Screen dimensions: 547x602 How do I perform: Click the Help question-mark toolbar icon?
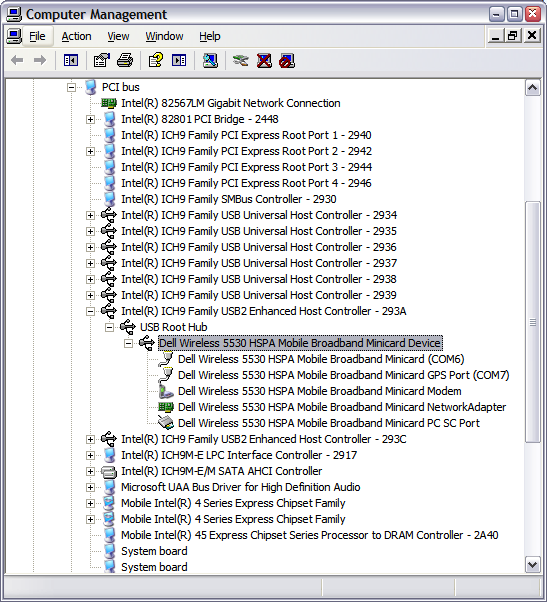156,60
